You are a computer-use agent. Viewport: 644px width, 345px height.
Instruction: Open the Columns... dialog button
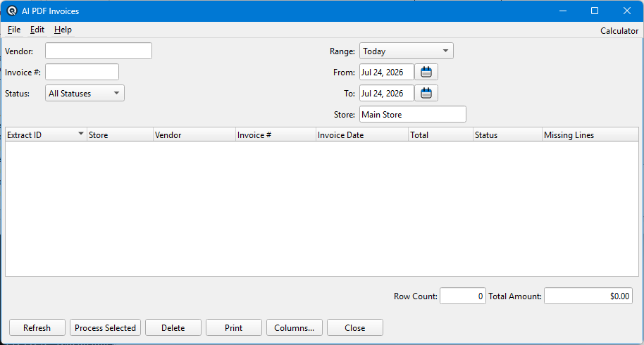click(x=294, y=328)
